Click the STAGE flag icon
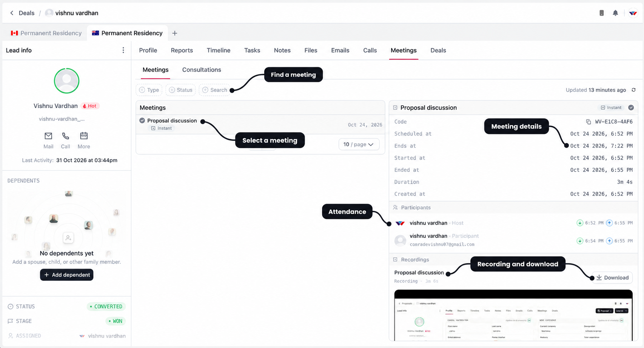644x348 pixels. 11,321
